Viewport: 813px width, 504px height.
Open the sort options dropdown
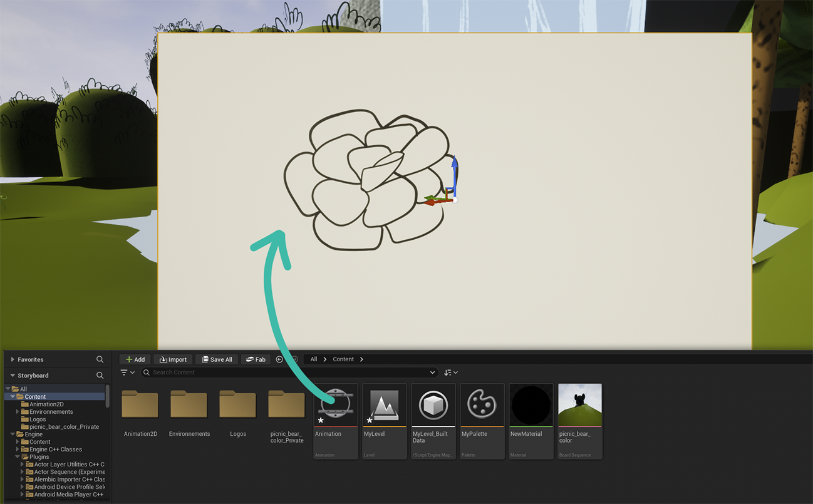[451, 373]
